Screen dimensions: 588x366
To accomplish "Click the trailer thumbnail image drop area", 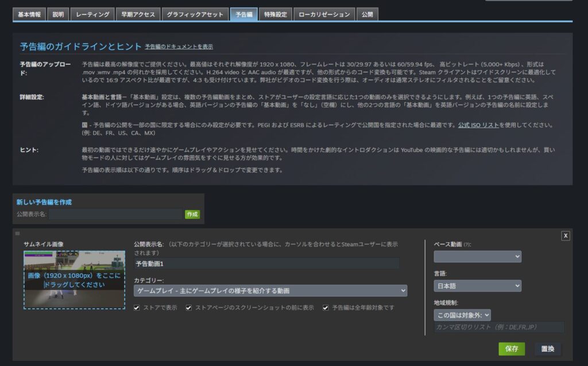I will [74, 280].
